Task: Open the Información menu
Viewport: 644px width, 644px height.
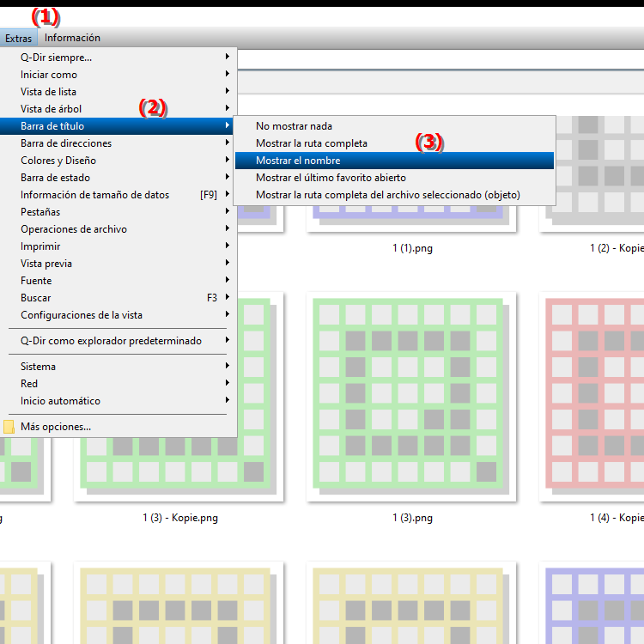Action: click(x=72, y=38)
